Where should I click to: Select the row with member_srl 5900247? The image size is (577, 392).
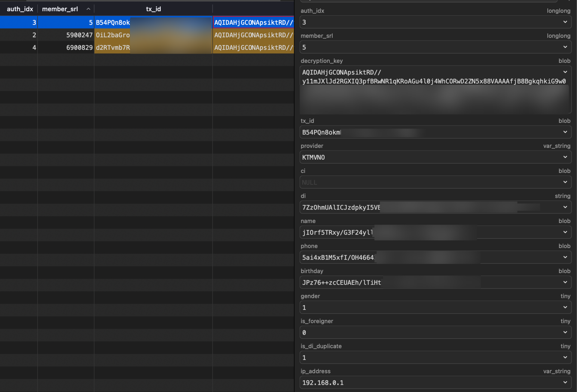tap(79, 35)
